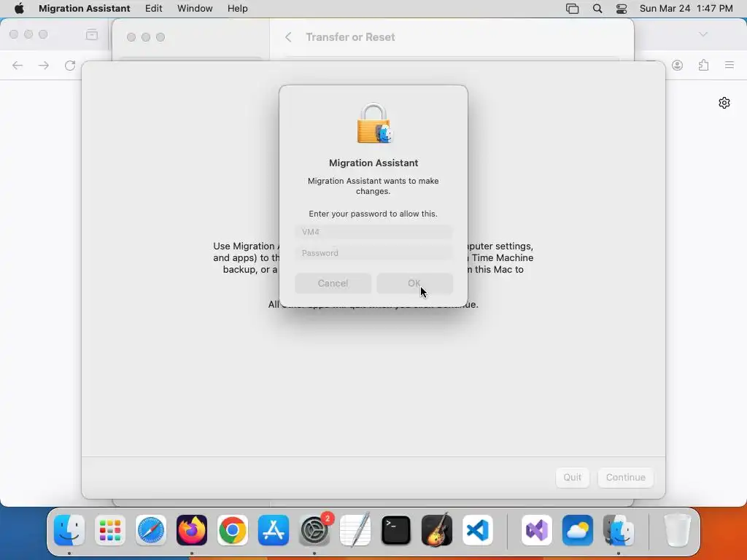Viewport: 747px width, 560px height.
Task: Expand the browser tab list chevron
Action: pos(703,34)
